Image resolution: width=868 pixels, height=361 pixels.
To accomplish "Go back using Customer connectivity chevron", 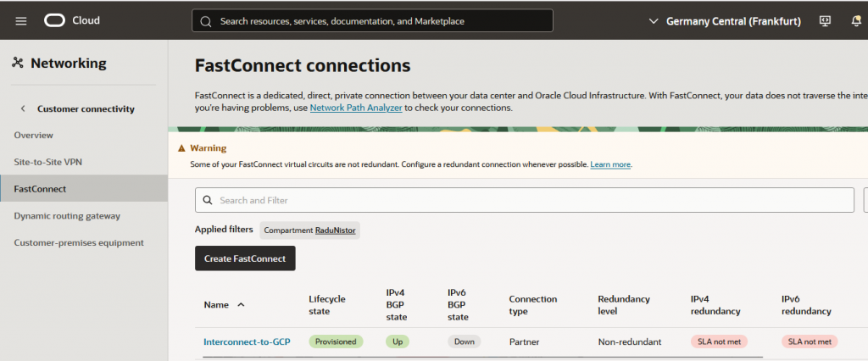I will click(x=23, y=108).
